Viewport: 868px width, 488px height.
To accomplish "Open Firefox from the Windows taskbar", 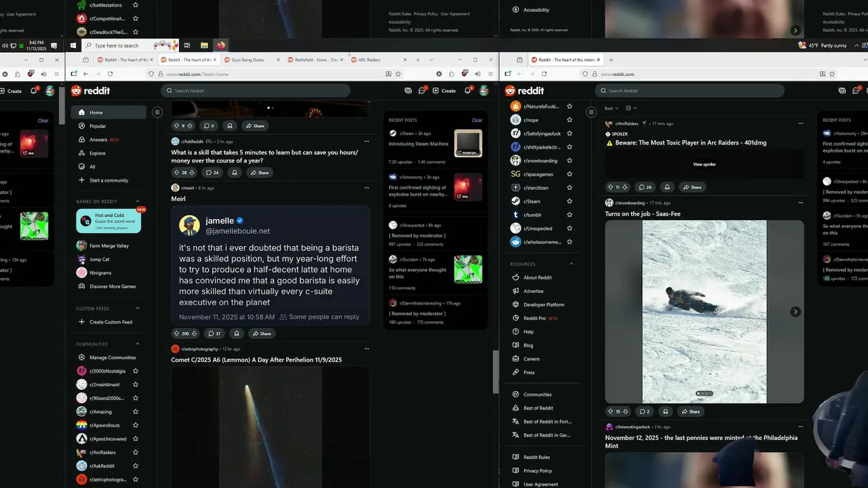I will 221,45.
